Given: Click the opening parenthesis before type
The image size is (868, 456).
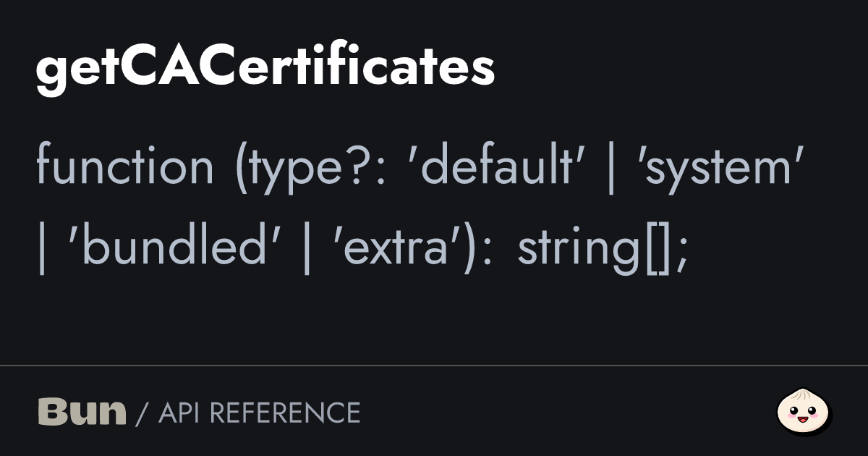Looking at the screenshot, I should [239, 166].
